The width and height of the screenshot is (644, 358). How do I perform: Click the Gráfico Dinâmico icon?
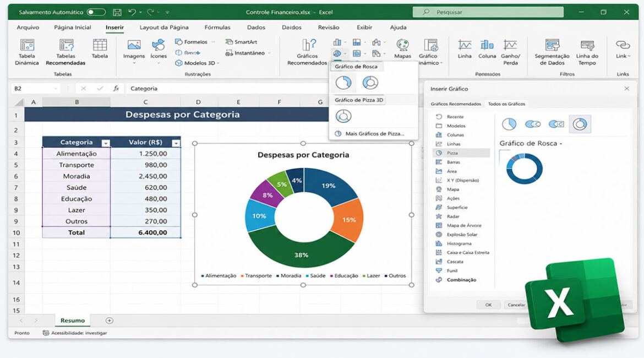(430, 45)
